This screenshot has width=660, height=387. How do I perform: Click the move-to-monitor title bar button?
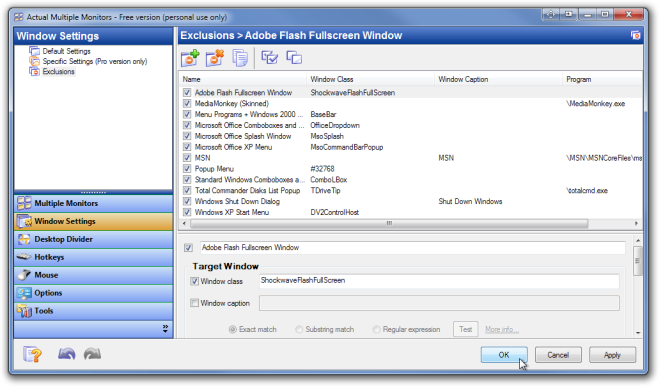pos(551,15)
